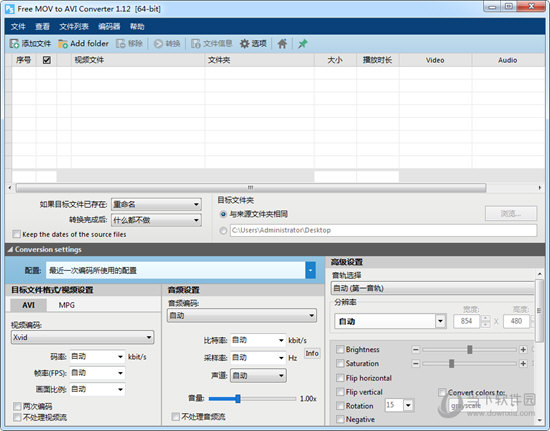Click the Convert (转换) toolbar icon

pyautogui.click(x=159, y=43)
